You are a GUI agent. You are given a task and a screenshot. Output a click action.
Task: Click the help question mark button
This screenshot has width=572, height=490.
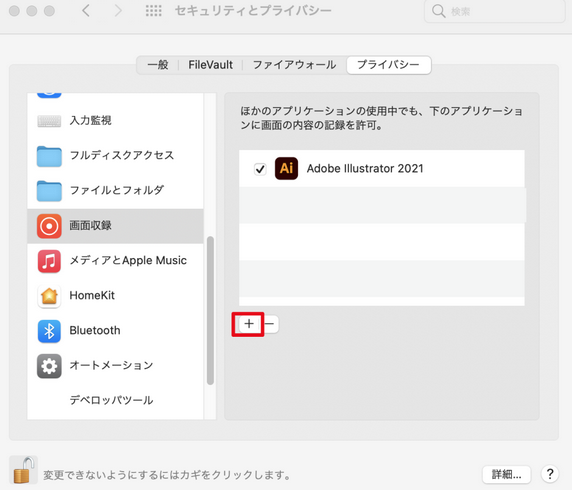click(550, 474)
